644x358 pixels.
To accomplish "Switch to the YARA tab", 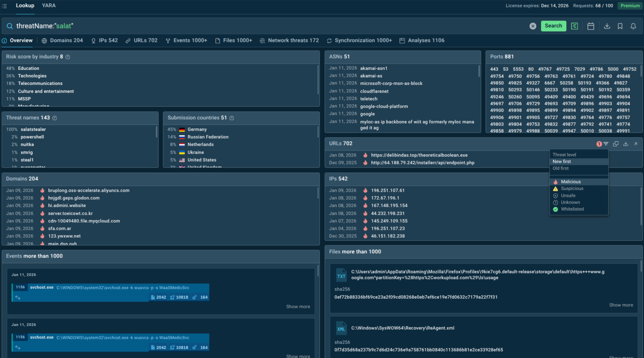I will coord(49,5).
